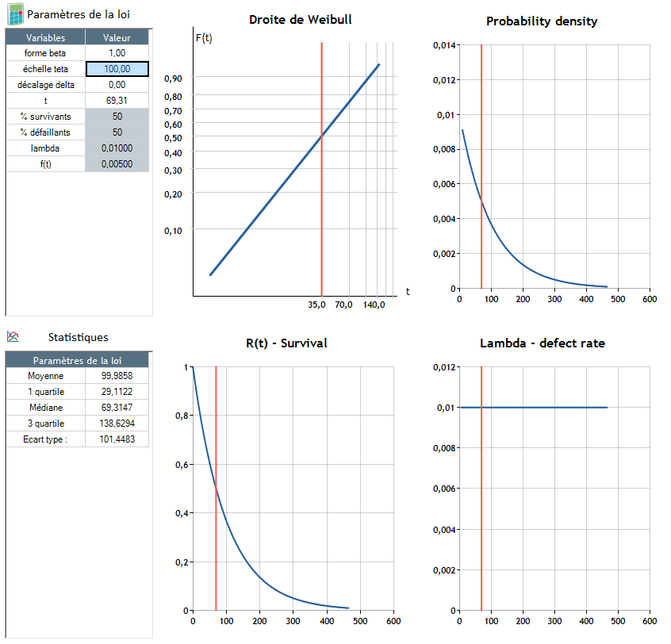Image resolution: width=671 pixels, height=644 pixels.
Task: Edit the forme beta value 1,00
Action: pos(117,53)
